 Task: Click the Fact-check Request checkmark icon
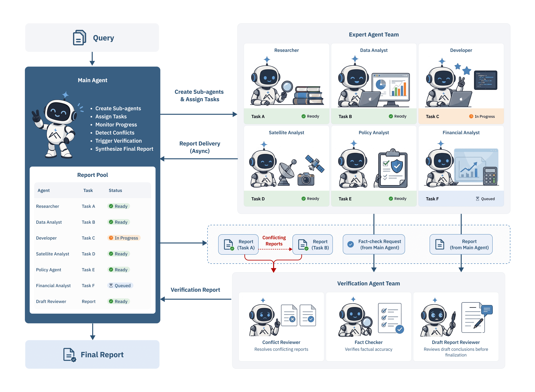tap(351, 244)
